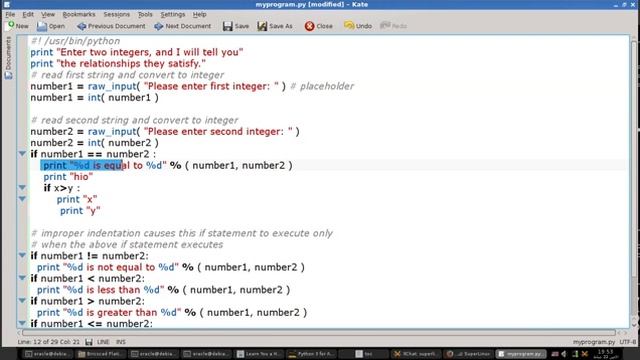Click '"%d is greater than %d"' string
This screenshot has height=360, width=640.
click(122, 312)
